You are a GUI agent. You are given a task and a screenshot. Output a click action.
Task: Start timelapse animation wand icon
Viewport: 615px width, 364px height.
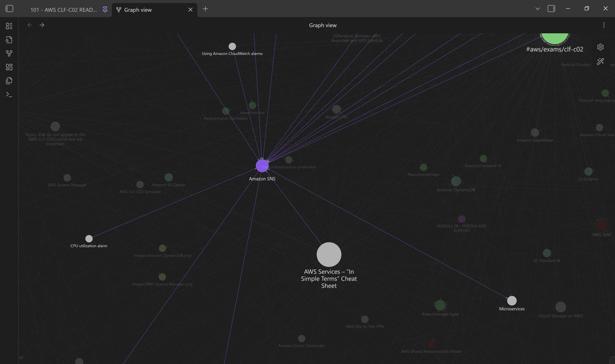(600, 61)
